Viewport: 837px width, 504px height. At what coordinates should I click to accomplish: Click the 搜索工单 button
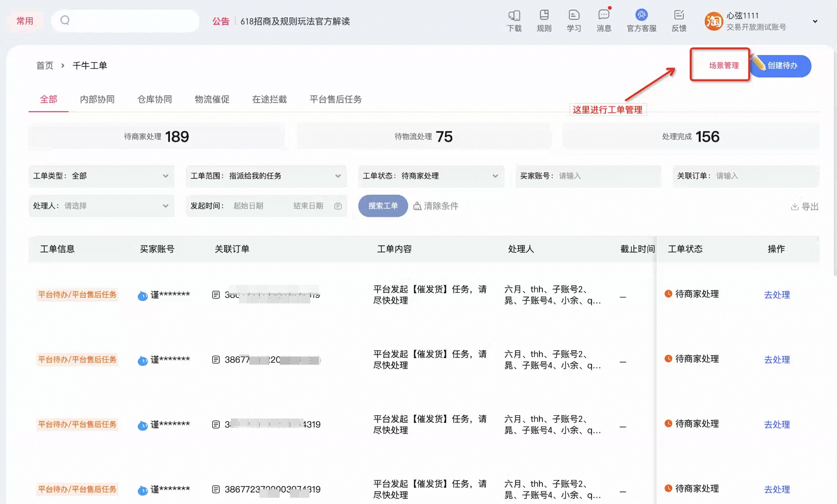[x=383, y=206]
